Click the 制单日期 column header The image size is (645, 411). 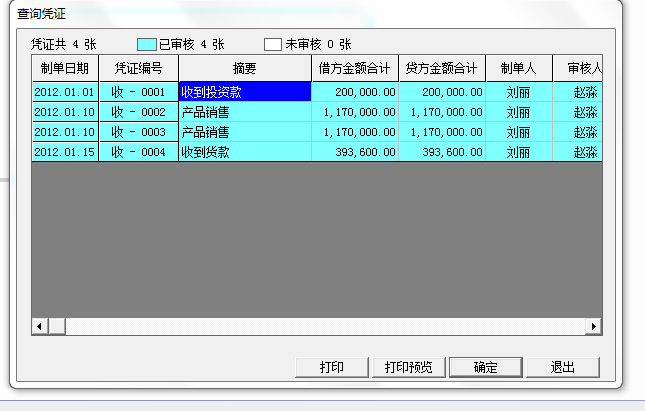coord(65,68)
